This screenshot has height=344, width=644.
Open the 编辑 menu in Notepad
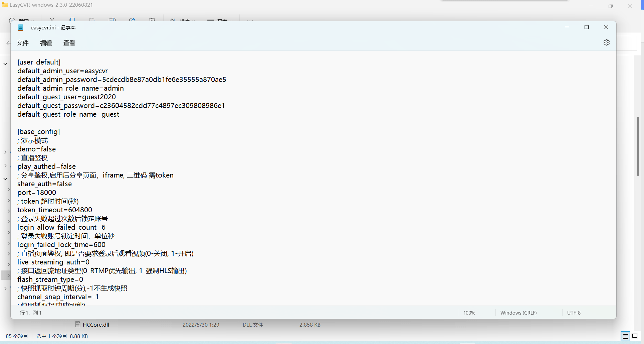[46, 43]
